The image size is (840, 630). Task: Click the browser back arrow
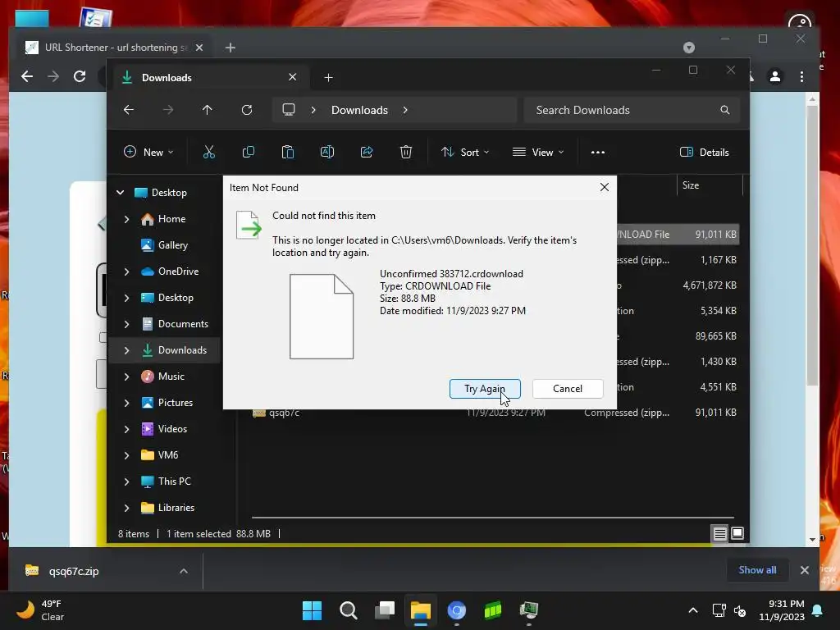coord(27,76)
